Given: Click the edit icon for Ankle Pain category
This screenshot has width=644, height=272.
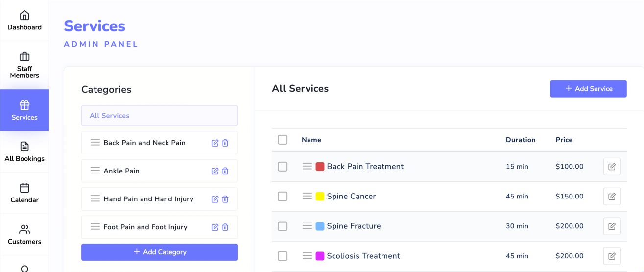Looking at the screenshot, I should point(215,171).
